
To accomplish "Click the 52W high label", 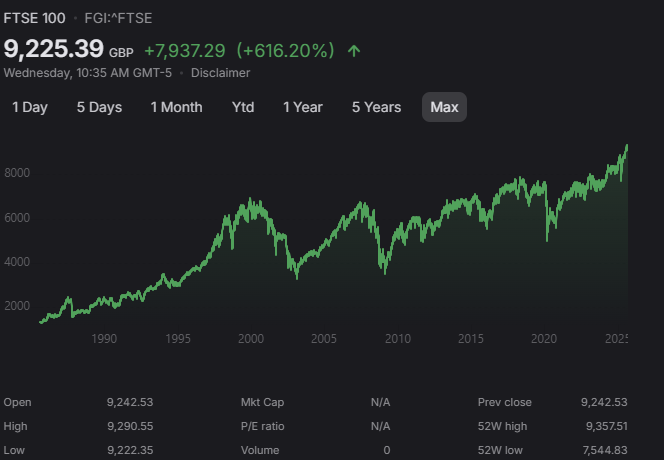I will coord(502,426).
